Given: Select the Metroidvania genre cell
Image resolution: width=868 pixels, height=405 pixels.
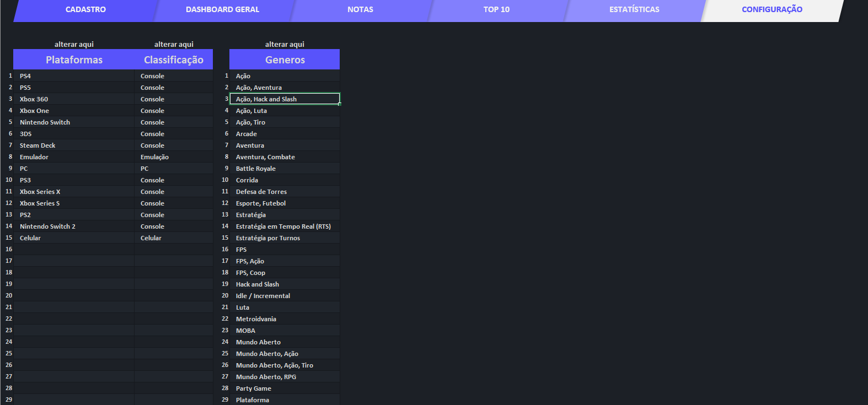Looking at the screenshot, I should coord(285,319).
